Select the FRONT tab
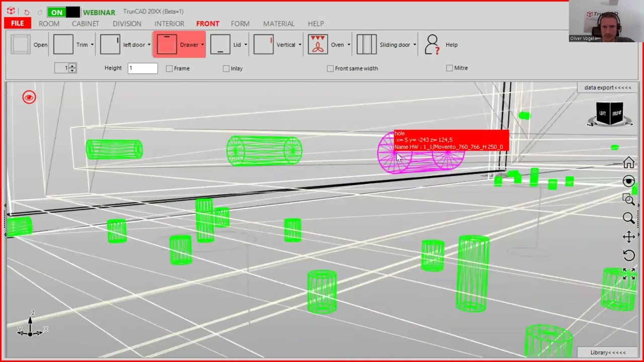 (208, 24)
